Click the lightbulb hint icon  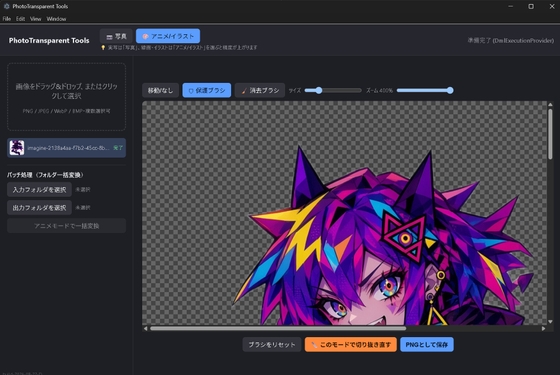[103, 48]
